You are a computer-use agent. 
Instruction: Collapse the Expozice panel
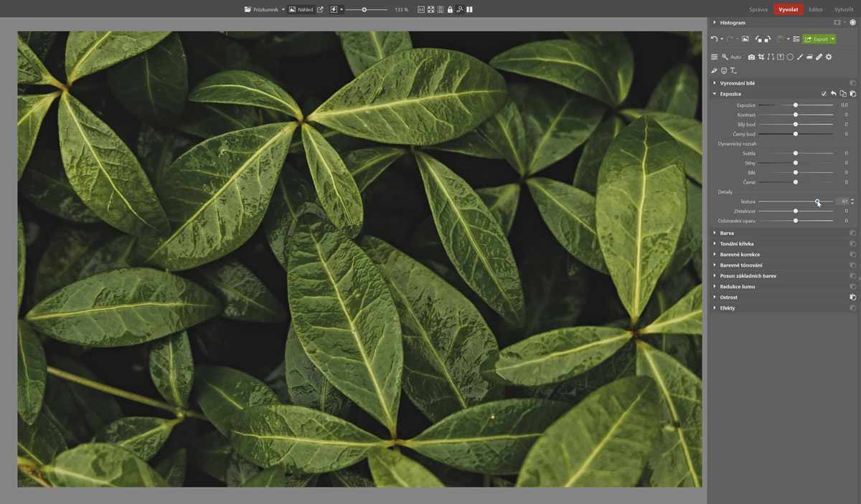[x=715, y=94]
